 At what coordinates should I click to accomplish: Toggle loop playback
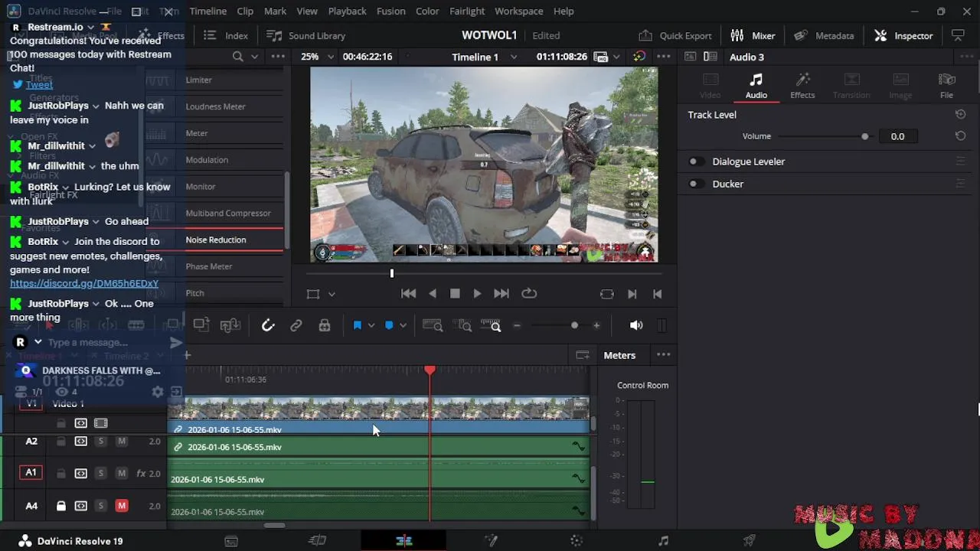click(529, 293)
